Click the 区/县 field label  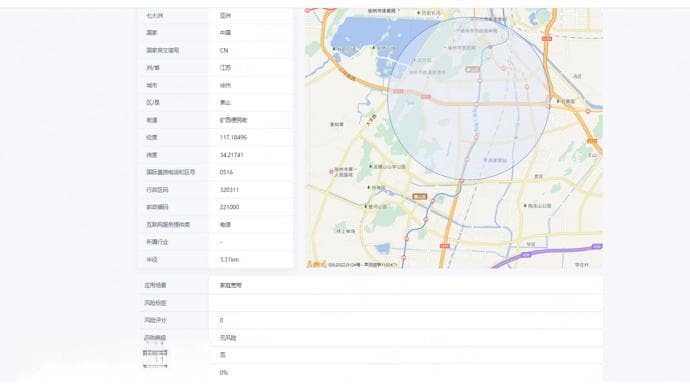pyautogui.click(x=153, y=102)
